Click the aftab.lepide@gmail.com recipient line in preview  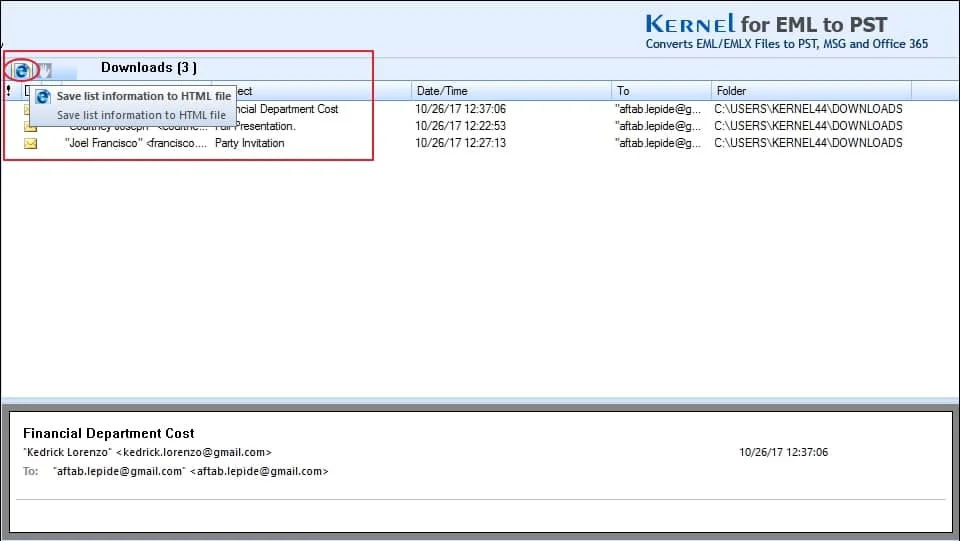[x=191, y=472]
